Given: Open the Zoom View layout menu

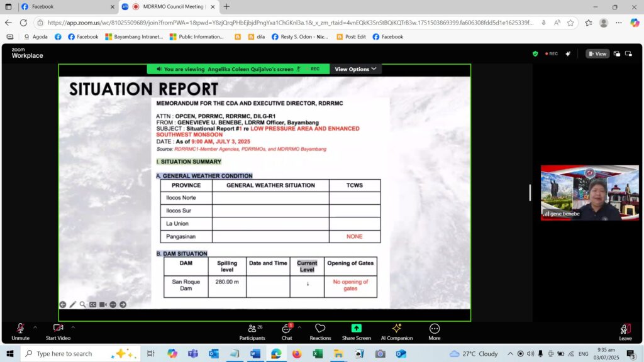Looking at the screenshot, I should [x=597, y=54].
